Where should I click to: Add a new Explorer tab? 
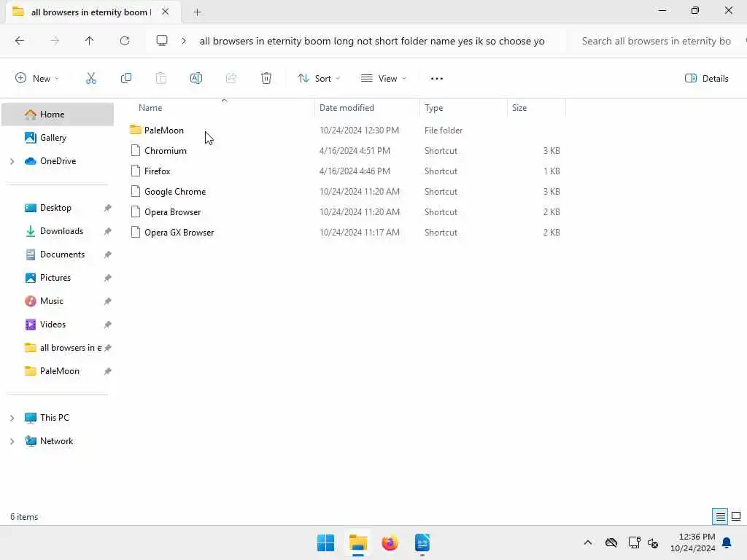(x=197, y=12)
